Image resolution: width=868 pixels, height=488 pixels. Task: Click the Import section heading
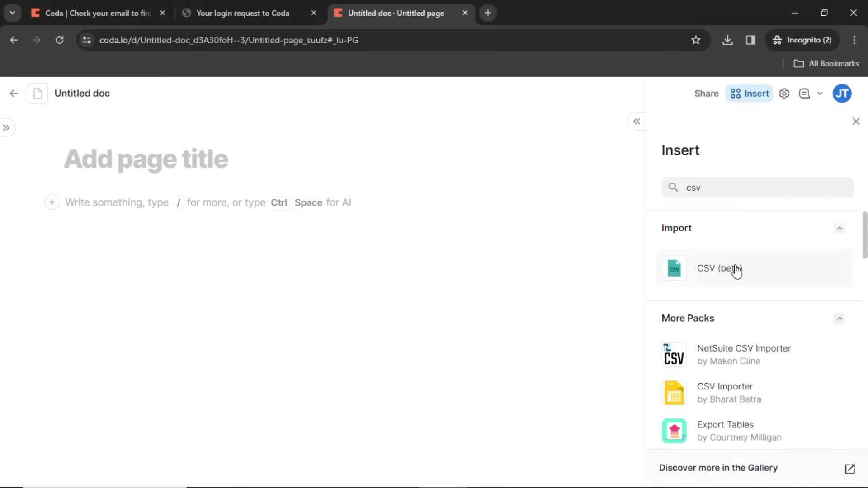click(x=676, y=228)
